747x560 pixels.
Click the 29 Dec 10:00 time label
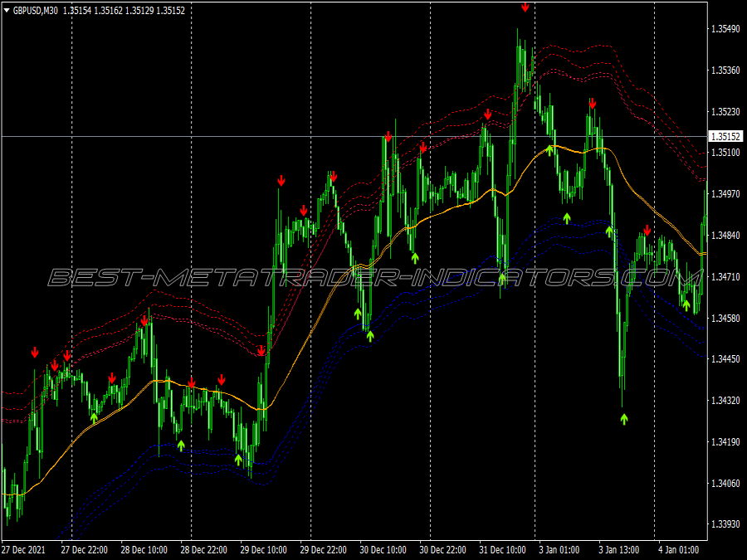coord(263,549)
